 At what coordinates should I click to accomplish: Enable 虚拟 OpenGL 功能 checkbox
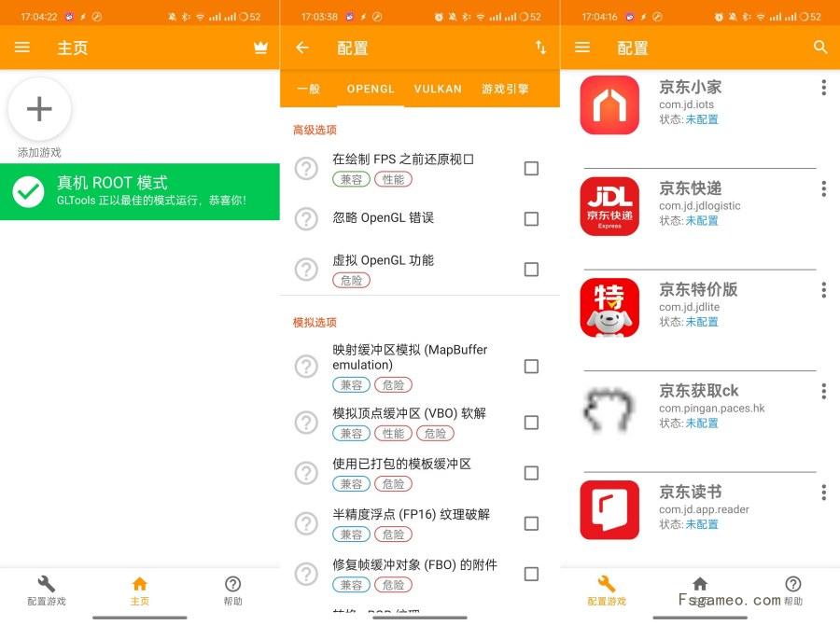coord(531,270)
